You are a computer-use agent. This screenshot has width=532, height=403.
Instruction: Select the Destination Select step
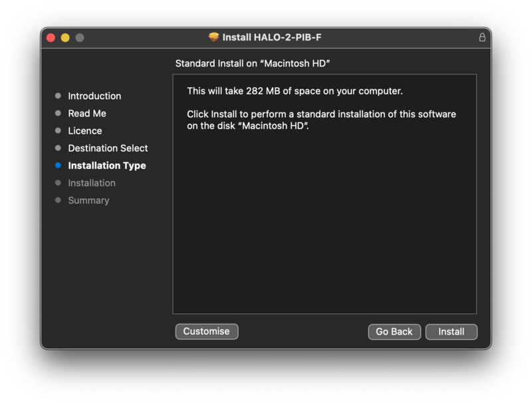coord(108,148)
